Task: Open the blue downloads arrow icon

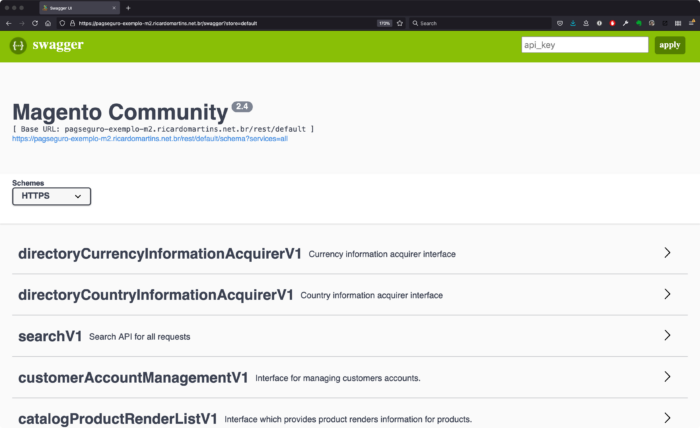Action: click(573, 23)
